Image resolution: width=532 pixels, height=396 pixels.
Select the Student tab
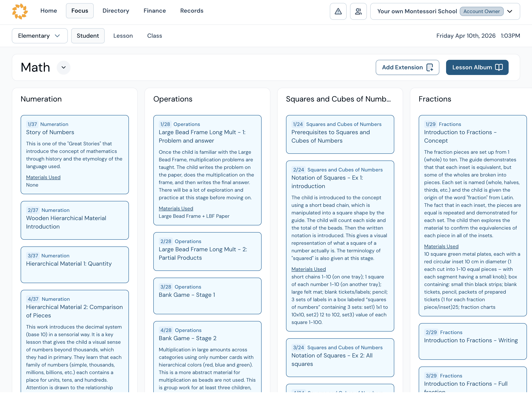pos(88,36)
